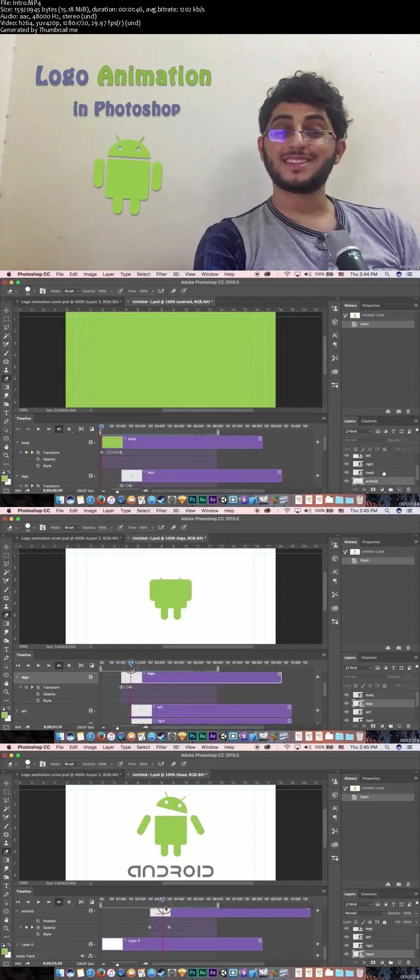Open the Audition dock icon in the 00:01:24 frame

(202, 973)
